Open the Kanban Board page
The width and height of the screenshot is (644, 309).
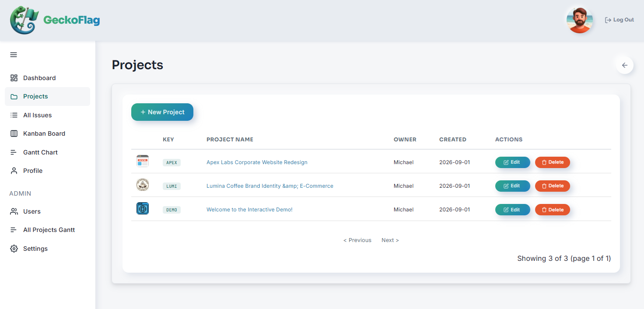(x=47, y=133)
